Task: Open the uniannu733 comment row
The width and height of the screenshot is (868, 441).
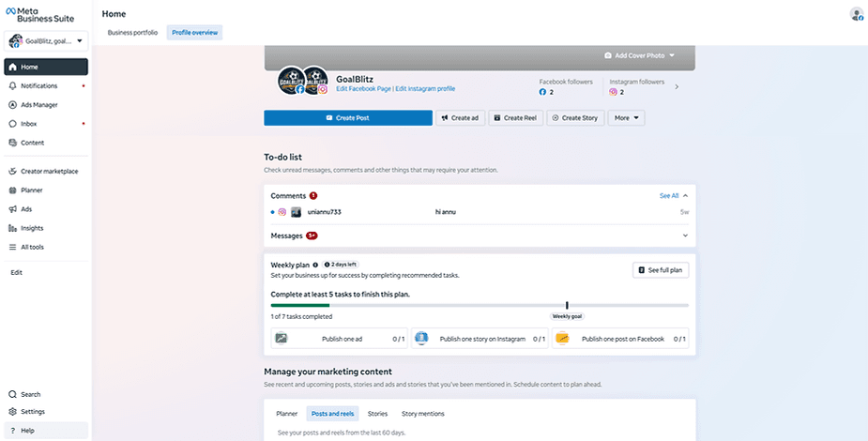Action: pyautogui.click(x=480, y=212)
